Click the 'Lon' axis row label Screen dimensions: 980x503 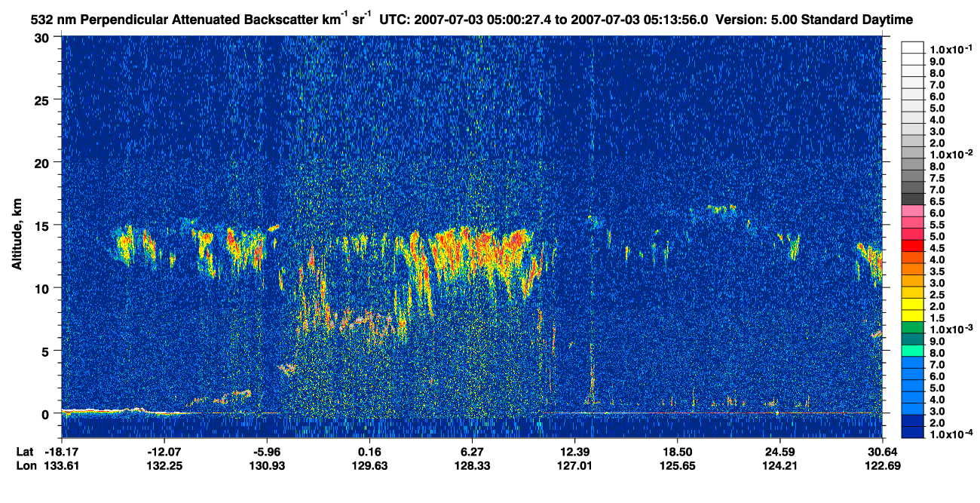pyautogui.click(x=25, y=465)
